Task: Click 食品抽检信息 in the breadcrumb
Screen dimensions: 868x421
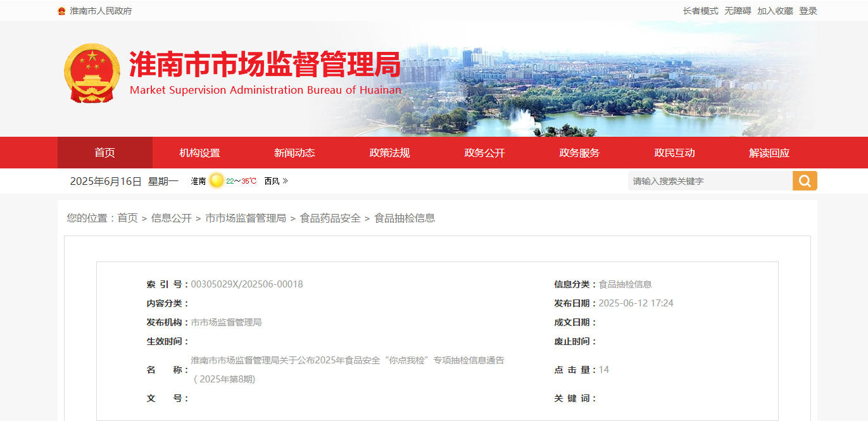Action: click(405, 218)
